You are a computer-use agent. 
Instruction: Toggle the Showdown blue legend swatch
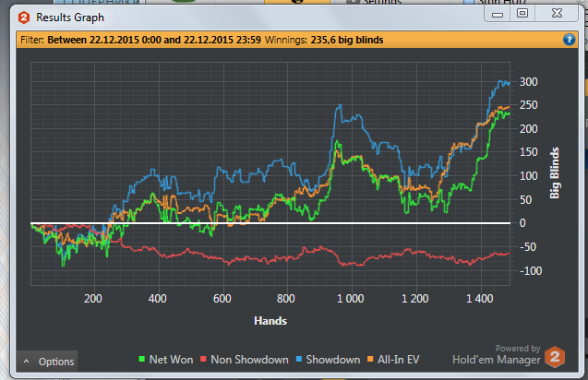(x=299, y=359)
